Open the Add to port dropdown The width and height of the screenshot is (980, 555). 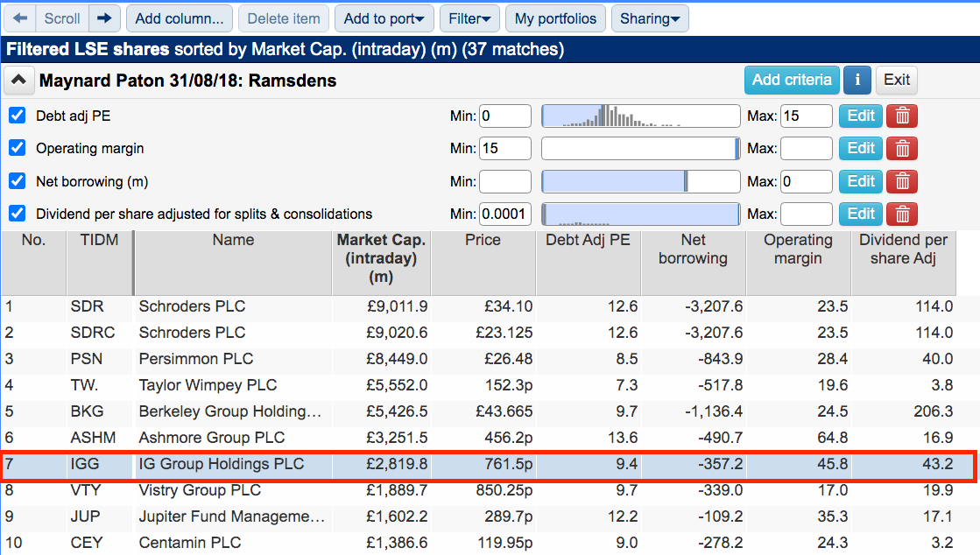click(x=384, y=18)
